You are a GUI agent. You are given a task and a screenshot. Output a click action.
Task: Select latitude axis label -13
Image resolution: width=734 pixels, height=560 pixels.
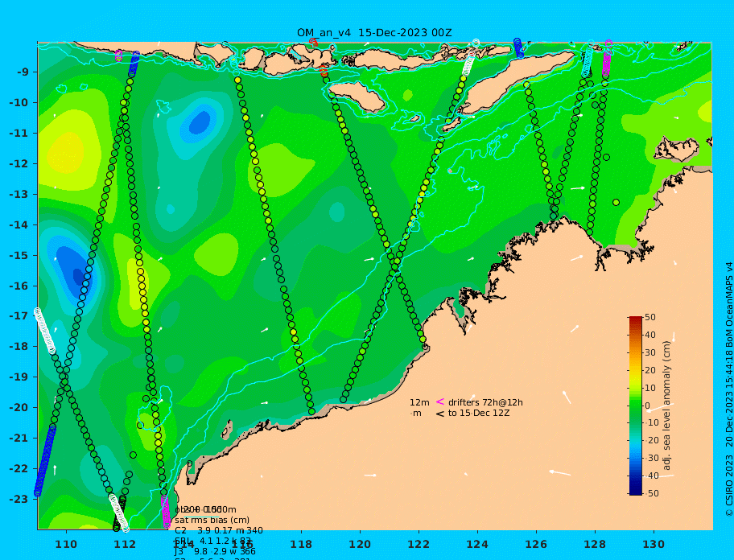(x=20, y=194)
